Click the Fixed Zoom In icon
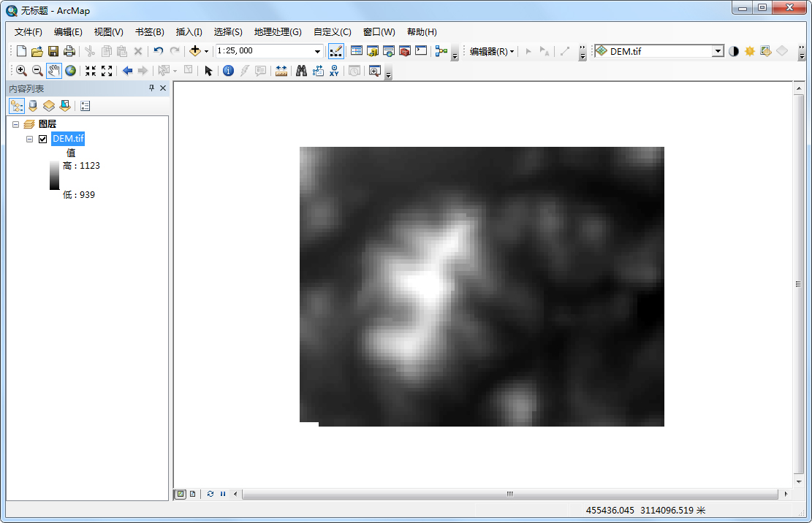 [91, 70]
